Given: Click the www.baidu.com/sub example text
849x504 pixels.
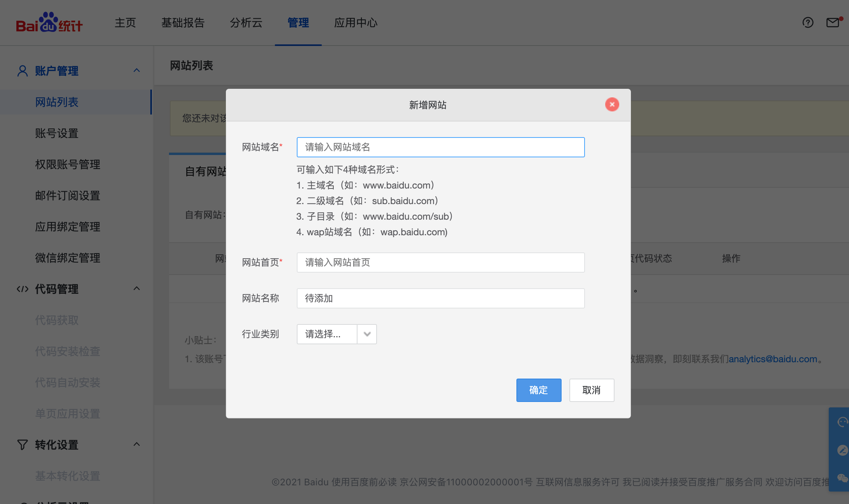Looking at the screenshot, I should click(x=406, y=217).
